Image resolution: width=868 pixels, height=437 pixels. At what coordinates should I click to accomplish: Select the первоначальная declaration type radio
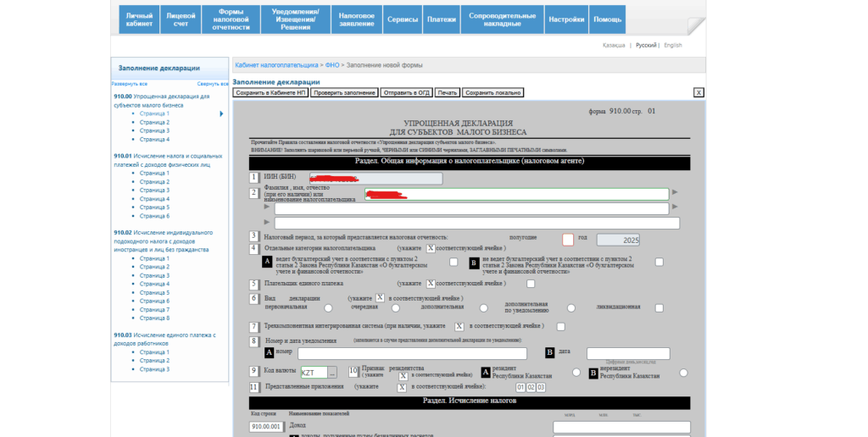[326, 308]
